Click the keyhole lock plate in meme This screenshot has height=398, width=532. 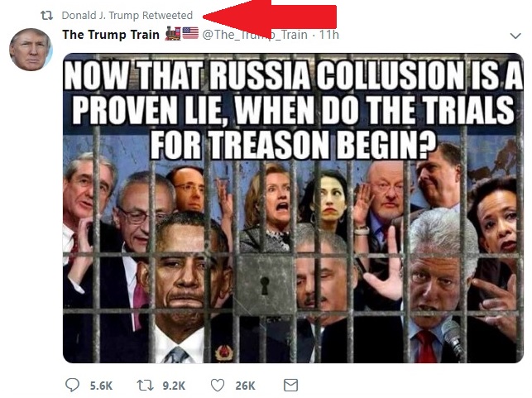coord(265,285)
